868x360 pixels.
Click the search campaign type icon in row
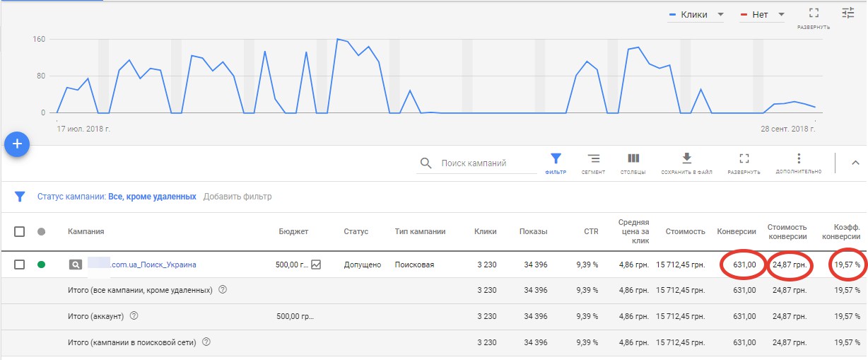pos(75,265)
